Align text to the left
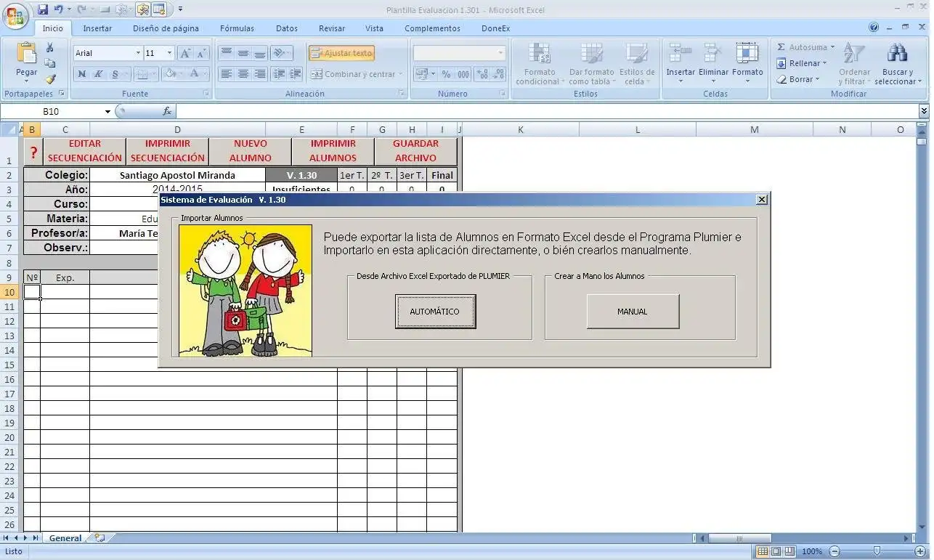 tap(226, 73)
